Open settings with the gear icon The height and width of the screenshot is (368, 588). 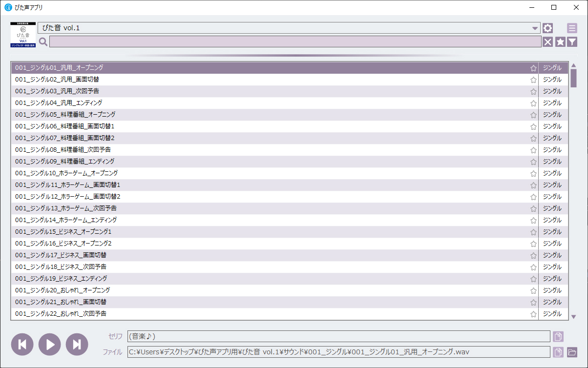[x=547, y=28]
